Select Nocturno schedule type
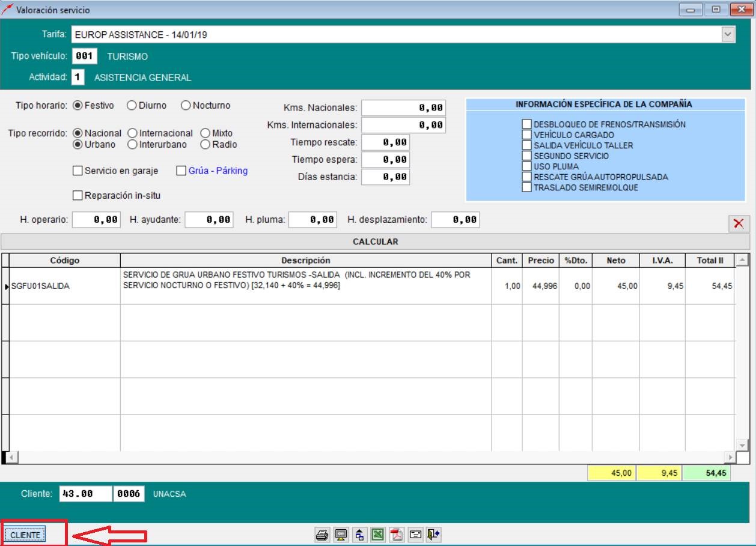Screen dimensions: 756x546 (186, 105)
